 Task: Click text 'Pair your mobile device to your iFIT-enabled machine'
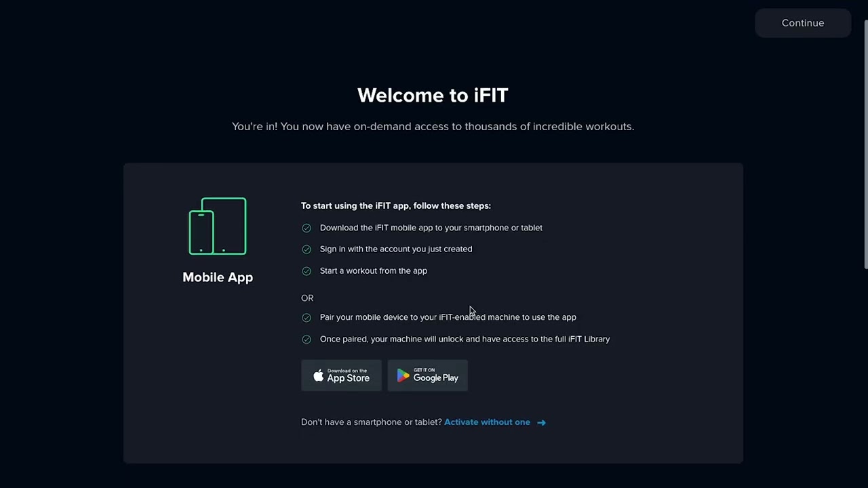coord(420,317)
